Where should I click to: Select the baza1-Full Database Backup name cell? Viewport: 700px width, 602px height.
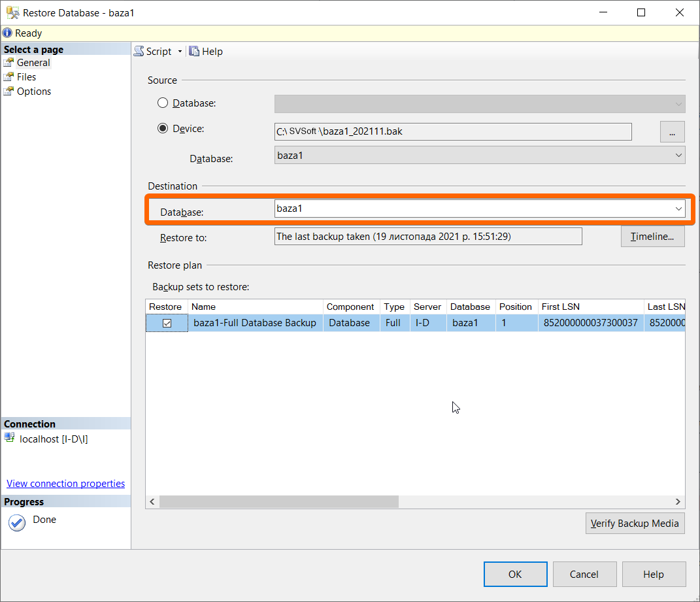click(x=255, y=323)
